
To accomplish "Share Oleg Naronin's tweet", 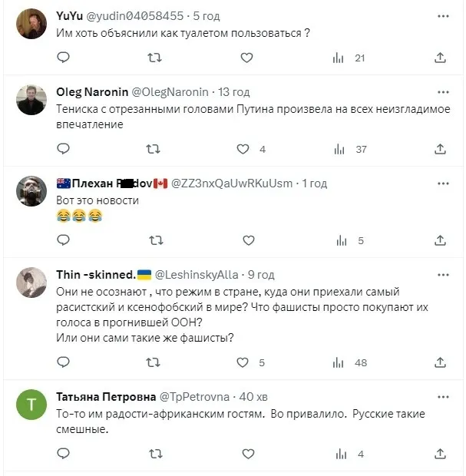I will click(x=441, y=149).
